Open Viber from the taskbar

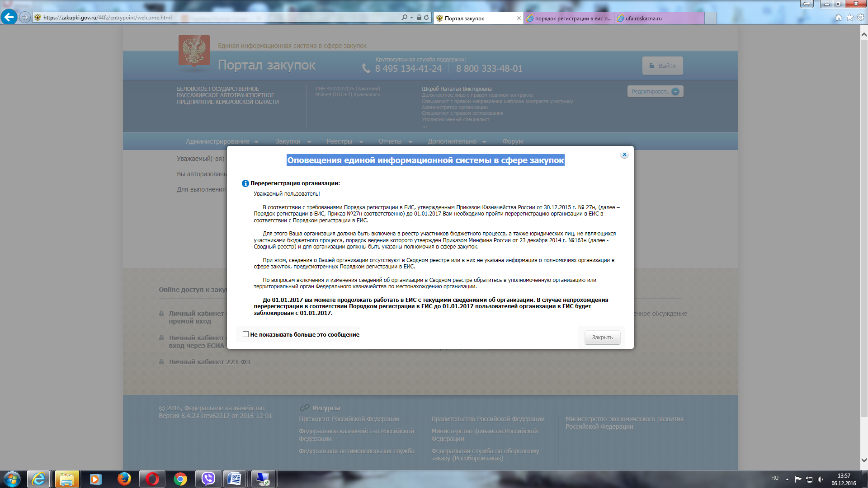pyautogui.click(x=208, y=479)
